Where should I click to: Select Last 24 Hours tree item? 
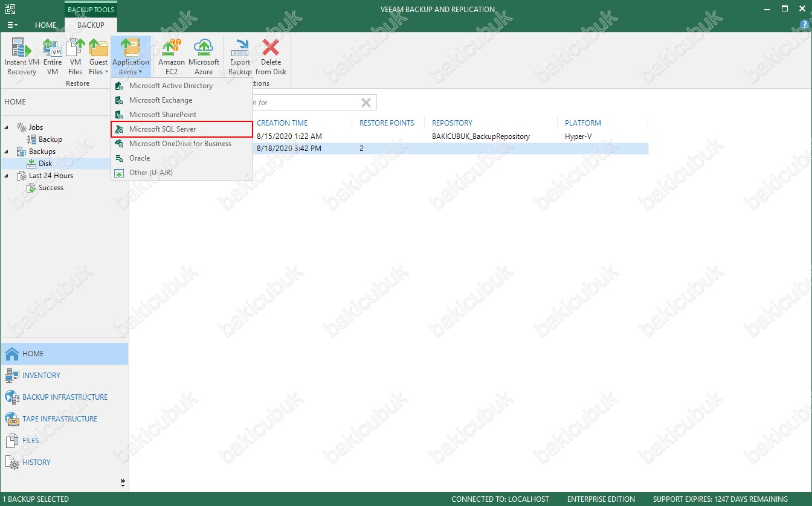51,176
